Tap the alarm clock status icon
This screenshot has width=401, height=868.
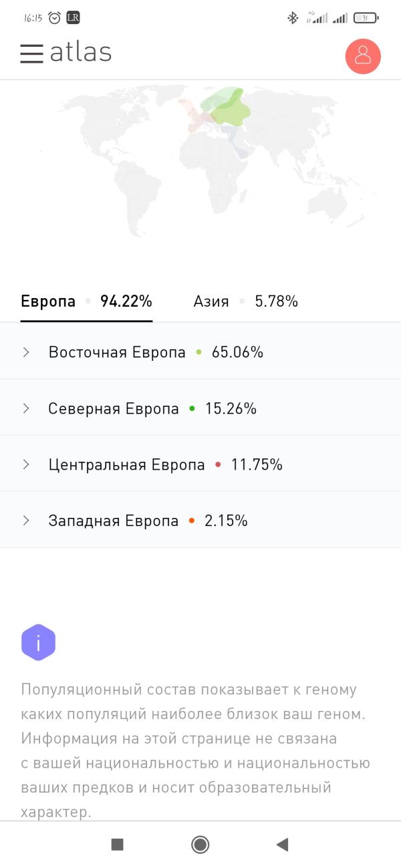pos(55,18)
